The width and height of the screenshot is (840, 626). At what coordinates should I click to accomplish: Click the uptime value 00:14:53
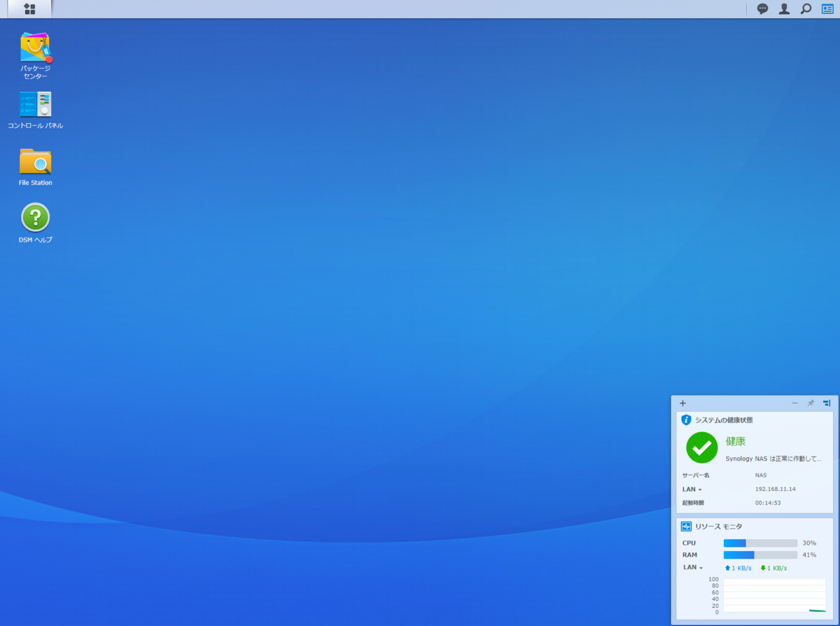pyautogui.click(x=768, y=503)
